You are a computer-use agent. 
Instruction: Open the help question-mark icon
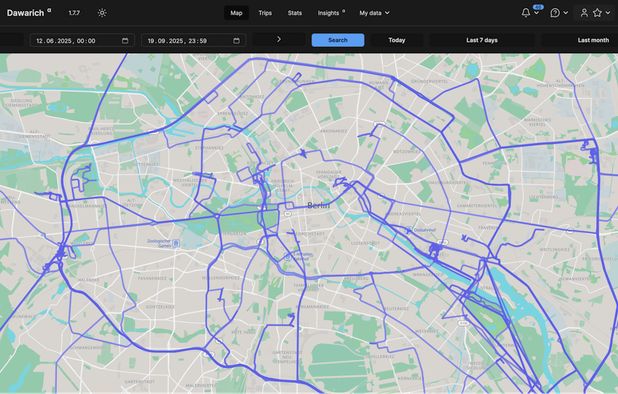click(555, 13)
